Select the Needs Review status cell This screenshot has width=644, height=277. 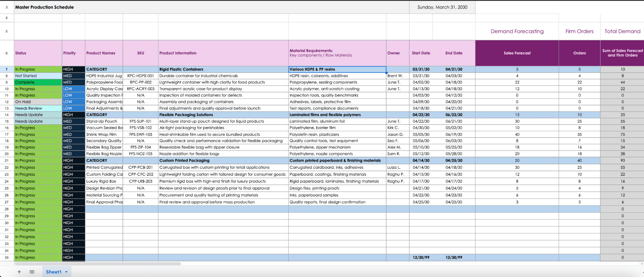pyautogui.click(x=38, y=108)
